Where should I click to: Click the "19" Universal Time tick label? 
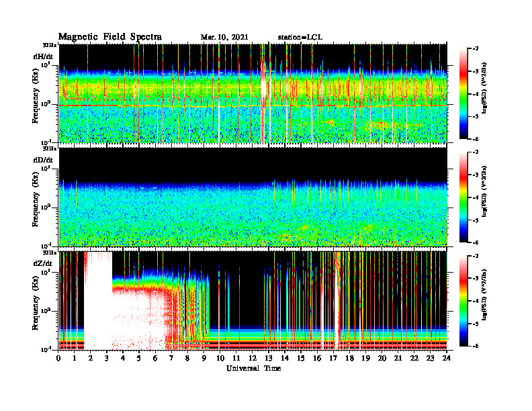tap(365, 358)
